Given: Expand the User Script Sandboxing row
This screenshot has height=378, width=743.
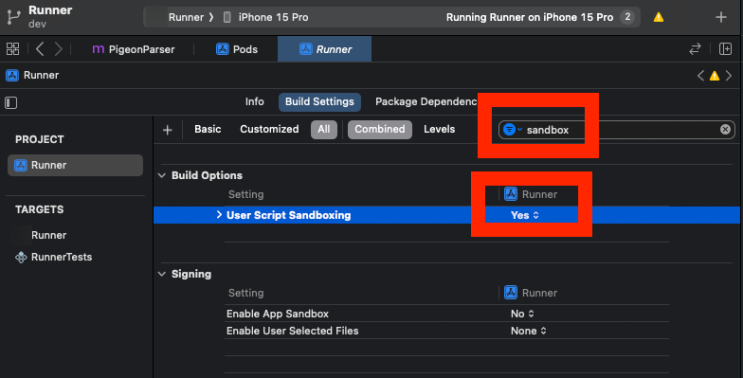Looking at the screenshot, I should 219,215.
